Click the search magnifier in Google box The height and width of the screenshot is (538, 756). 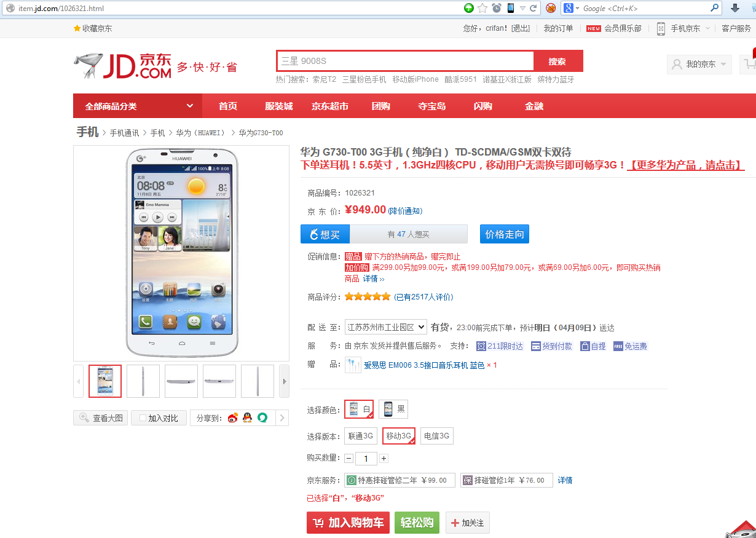715,8
